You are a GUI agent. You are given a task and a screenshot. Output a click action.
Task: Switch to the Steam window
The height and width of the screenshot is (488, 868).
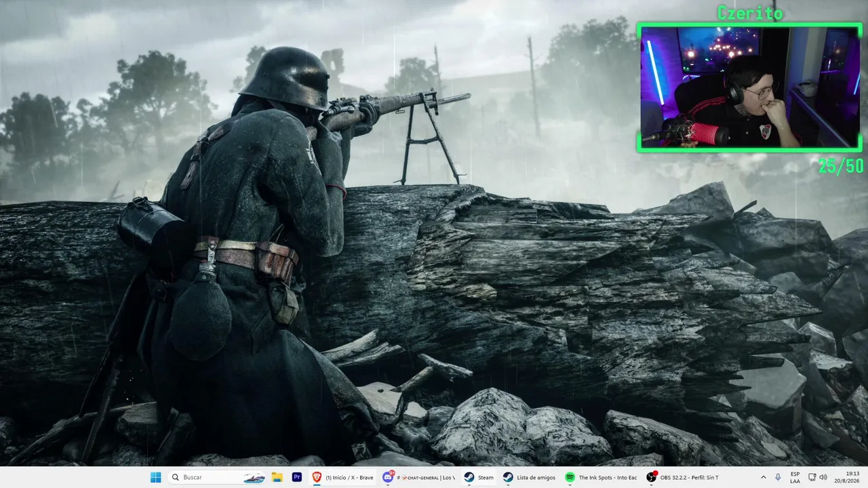479,477
